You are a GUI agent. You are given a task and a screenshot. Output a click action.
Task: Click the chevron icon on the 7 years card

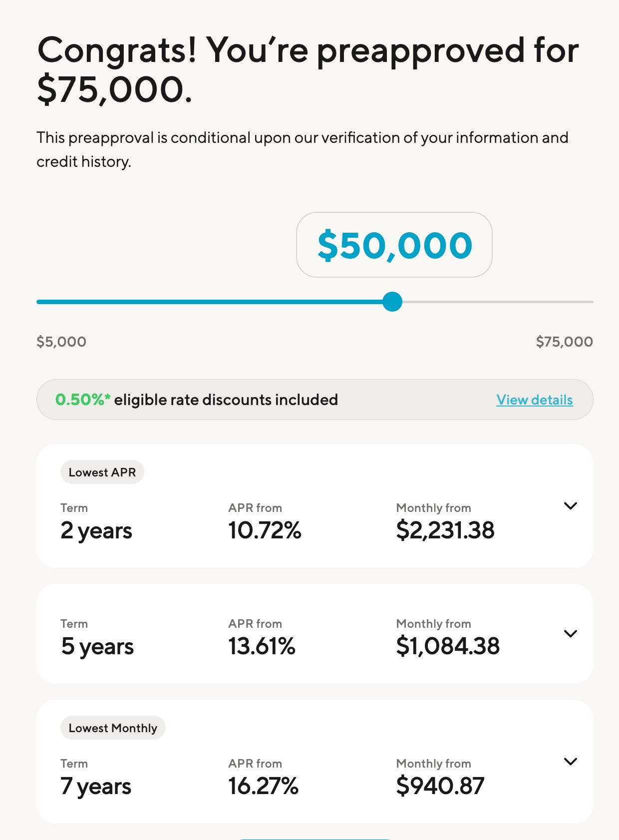pyautogui.click(x=570, y=762)
